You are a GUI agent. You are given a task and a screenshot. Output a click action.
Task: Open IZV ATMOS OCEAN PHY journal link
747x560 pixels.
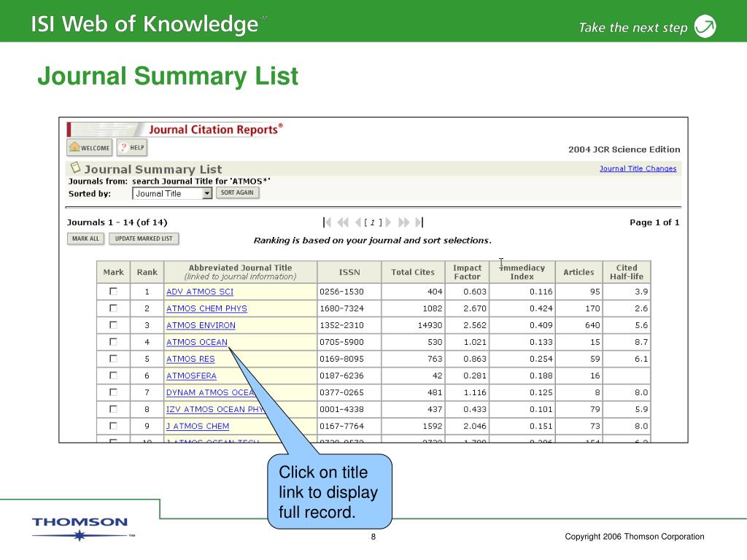215,409
